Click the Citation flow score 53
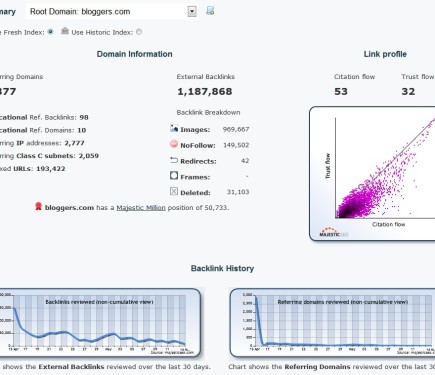 click(341, 92)
